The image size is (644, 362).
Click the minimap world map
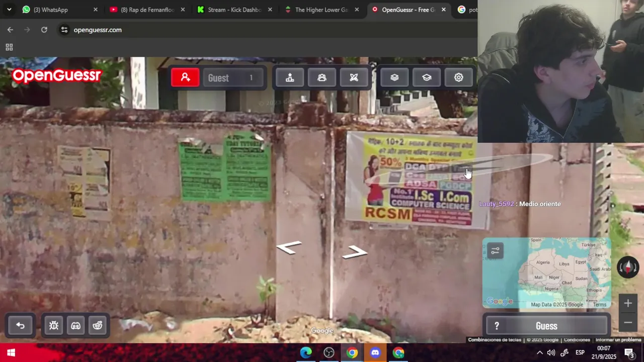point(547,273)
